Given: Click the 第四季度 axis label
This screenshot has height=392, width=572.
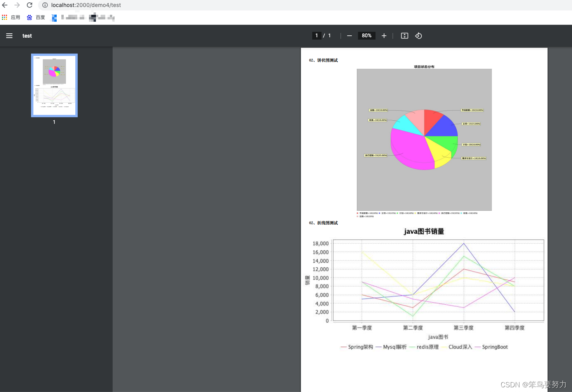Looking at the screenshot, I should 515,328.
